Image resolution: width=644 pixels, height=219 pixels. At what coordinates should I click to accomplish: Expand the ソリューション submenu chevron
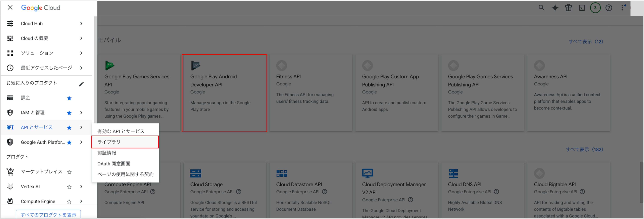[x=81, y=53]
